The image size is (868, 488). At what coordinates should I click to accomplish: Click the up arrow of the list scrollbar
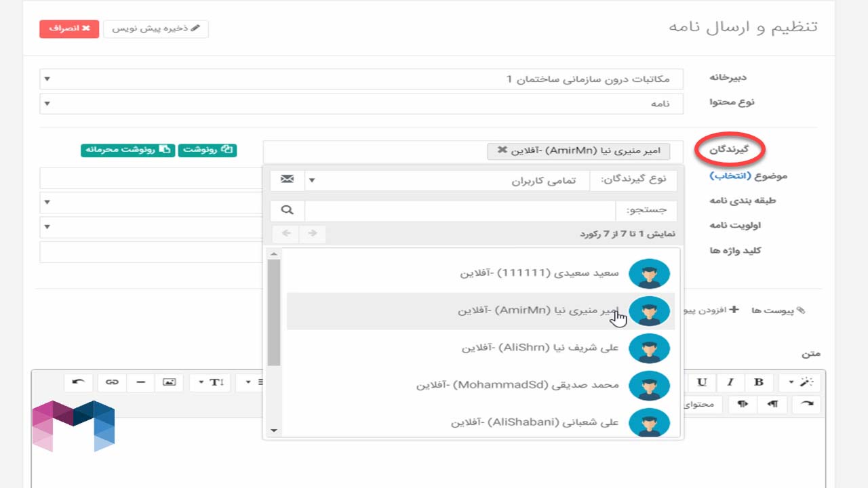click(x=274, y=254)
